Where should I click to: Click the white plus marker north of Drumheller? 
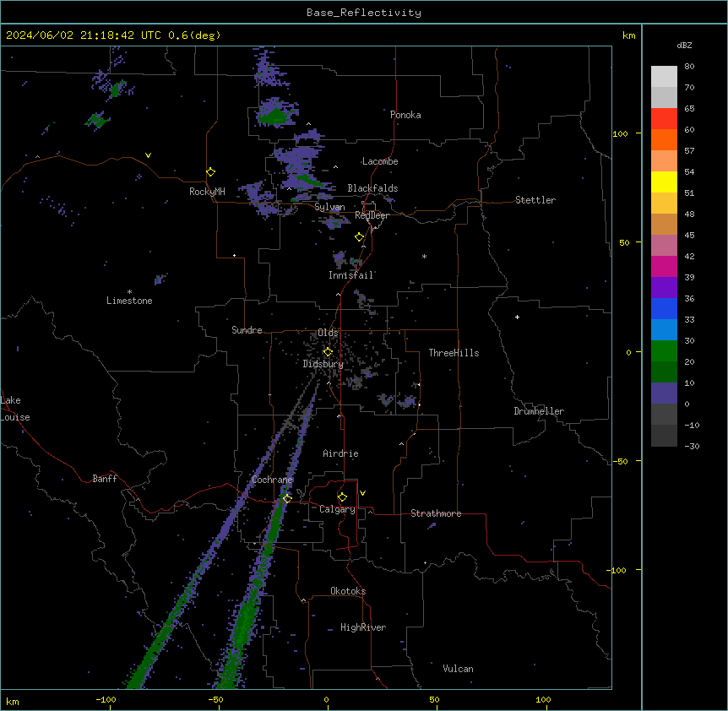tap(517, 317)
